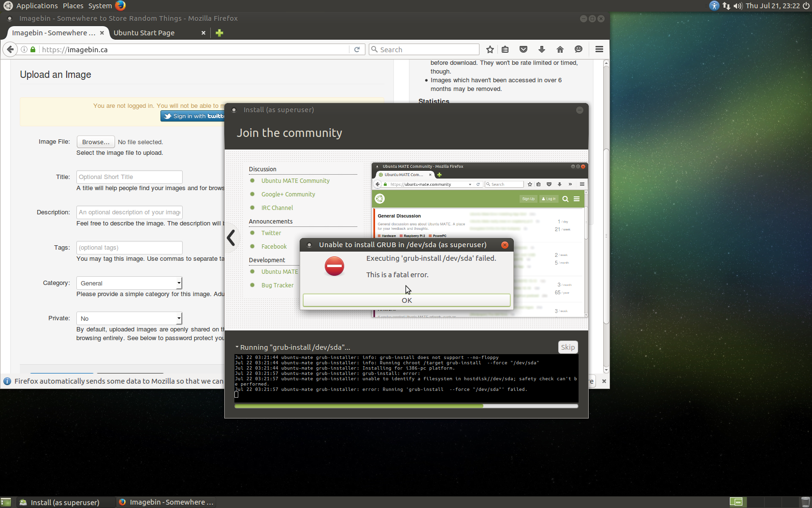Click the site identity padlock icon

click(x=33, y=49)
